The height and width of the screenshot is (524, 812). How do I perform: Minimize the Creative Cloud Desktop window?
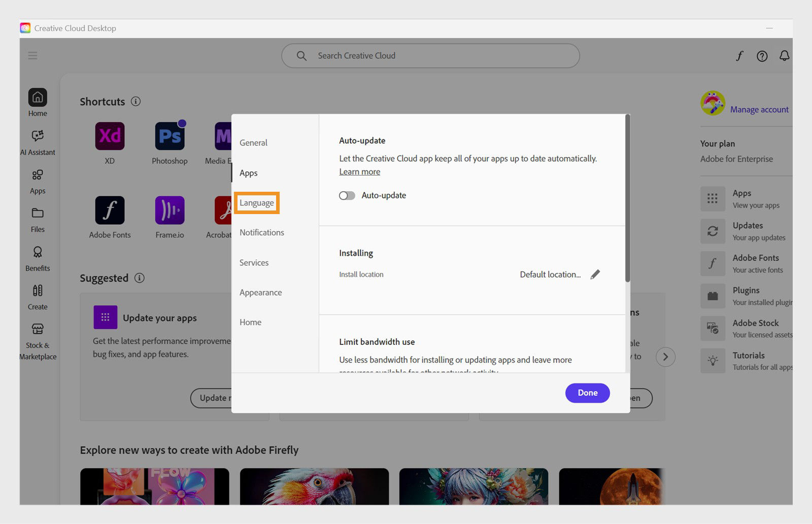point(769,28)
